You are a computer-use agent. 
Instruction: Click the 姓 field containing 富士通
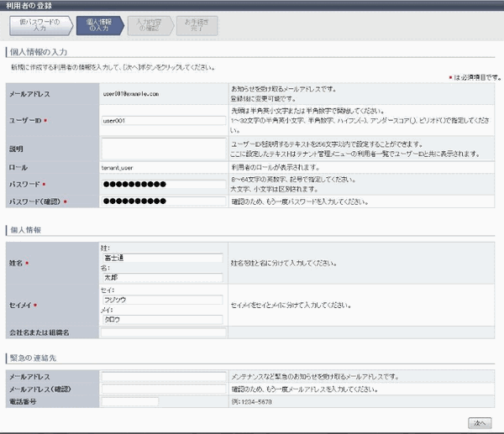pos(161,258)
